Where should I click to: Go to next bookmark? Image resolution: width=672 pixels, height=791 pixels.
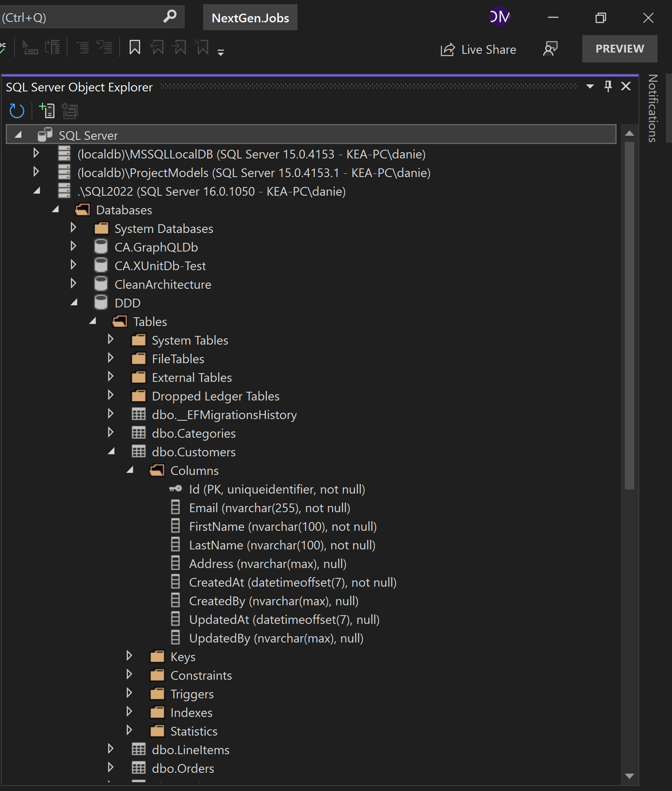coord(179,47)
